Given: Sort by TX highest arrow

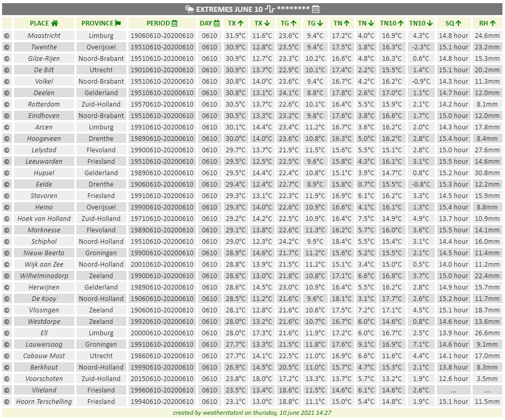Looking at the screenshot, I should coord(240,23).
